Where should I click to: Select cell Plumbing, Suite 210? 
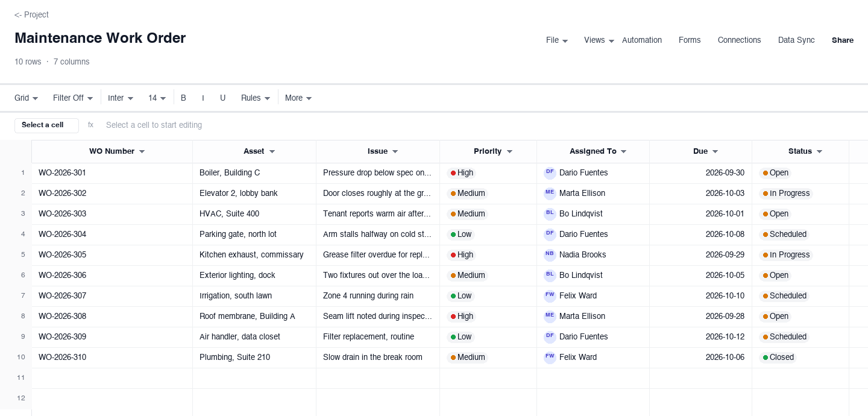click(254, 358)
